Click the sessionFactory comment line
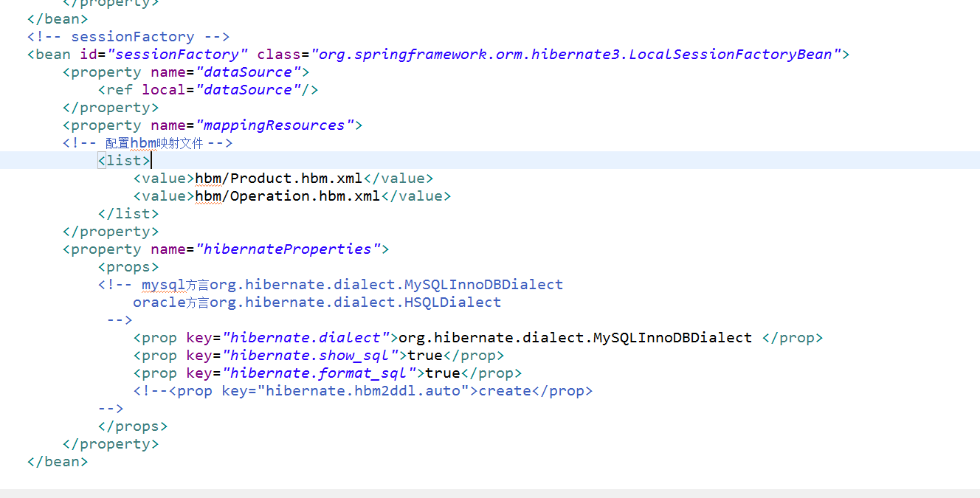980x498 pixels. click(128, 36)
